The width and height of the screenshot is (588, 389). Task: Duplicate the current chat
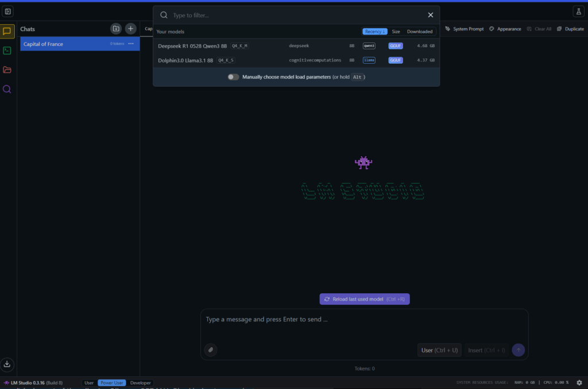[x=570, y=29]
